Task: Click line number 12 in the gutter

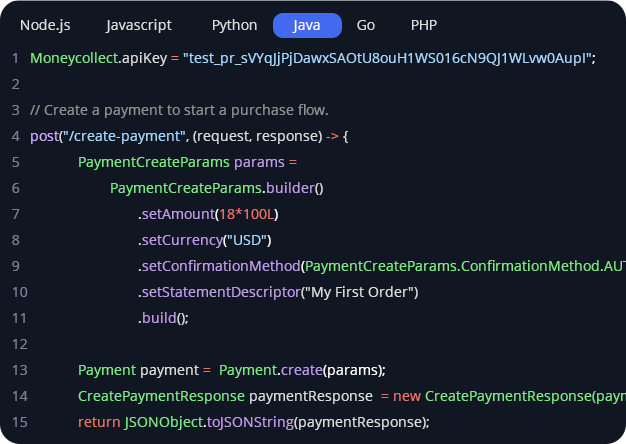Action: tap(15, 344)
